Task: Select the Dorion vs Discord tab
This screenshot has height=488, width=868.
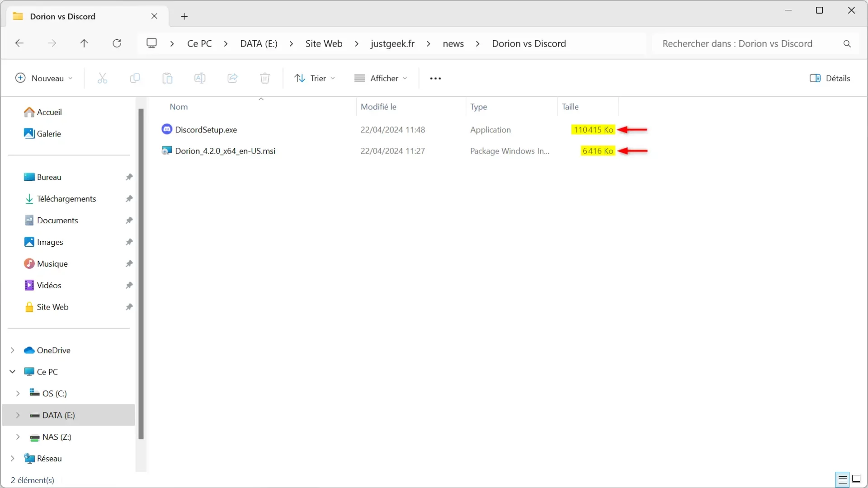Action: coord(88,16)
